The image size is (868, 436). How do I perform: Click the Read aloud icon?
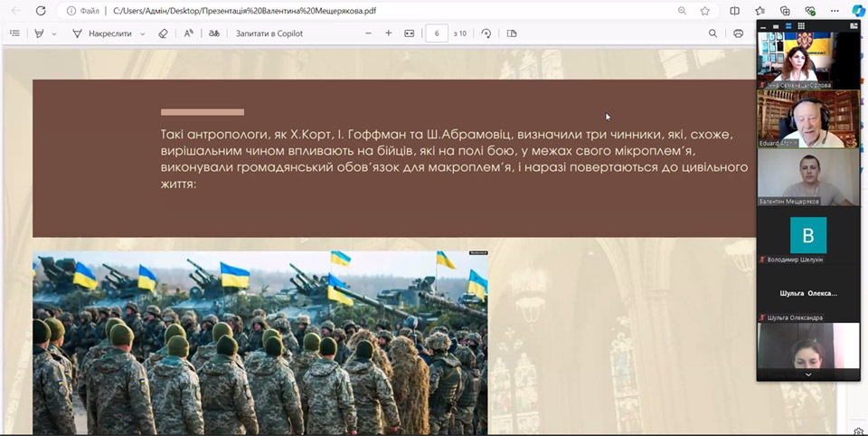pos(189,33)
